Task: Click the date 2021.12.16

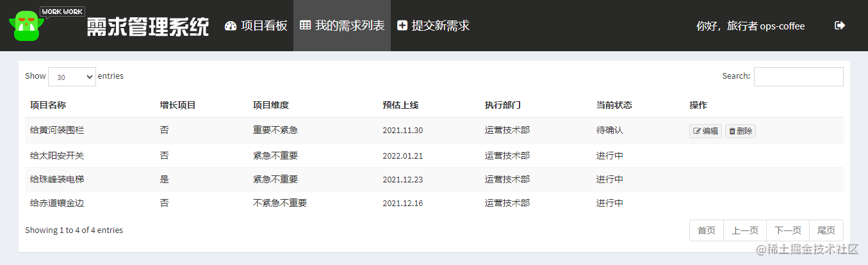Action: tap(403, 204)
